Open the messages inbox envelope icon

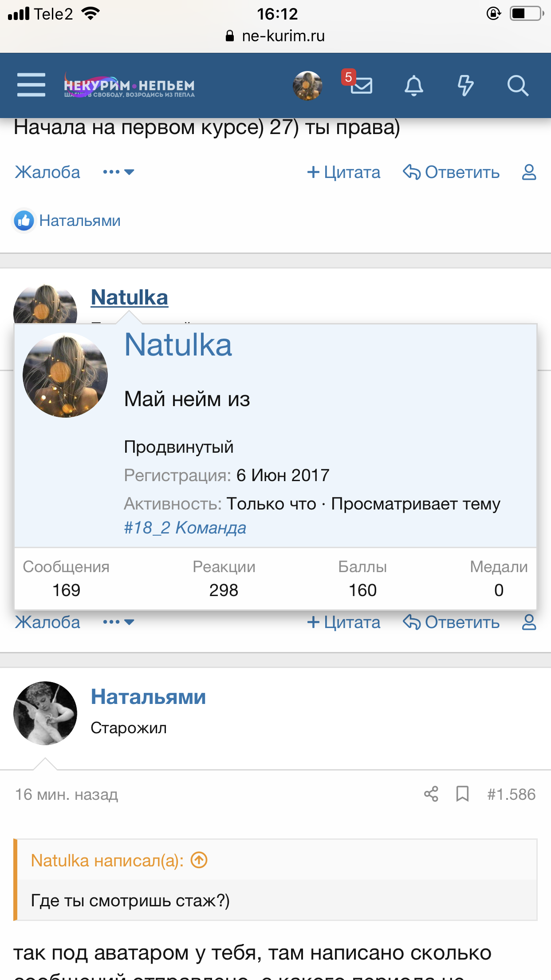click(x=361, y=85)
